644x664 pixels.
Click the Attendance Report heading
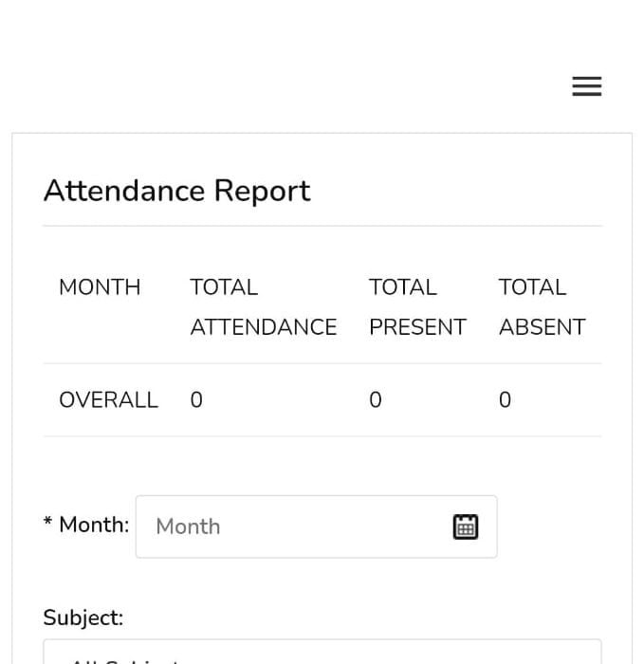click(177, 191)
